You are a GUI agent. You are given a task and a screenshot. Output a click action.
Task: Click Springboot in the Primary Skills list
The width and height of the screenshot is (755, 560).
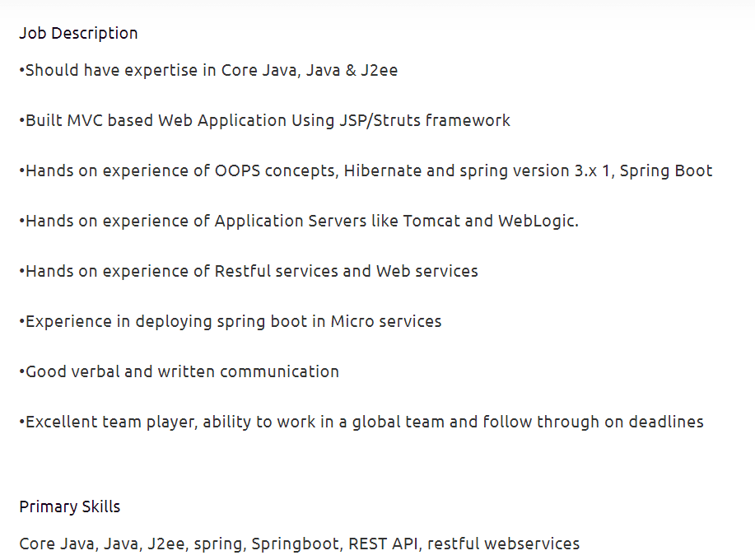click(295, 544)
